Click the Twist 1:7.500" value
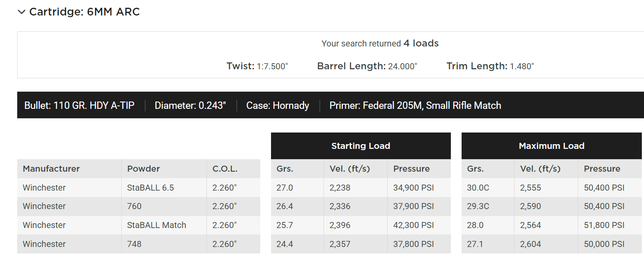Image resolution: width=644 pixels, height=259 pixels. pos(272,66)
